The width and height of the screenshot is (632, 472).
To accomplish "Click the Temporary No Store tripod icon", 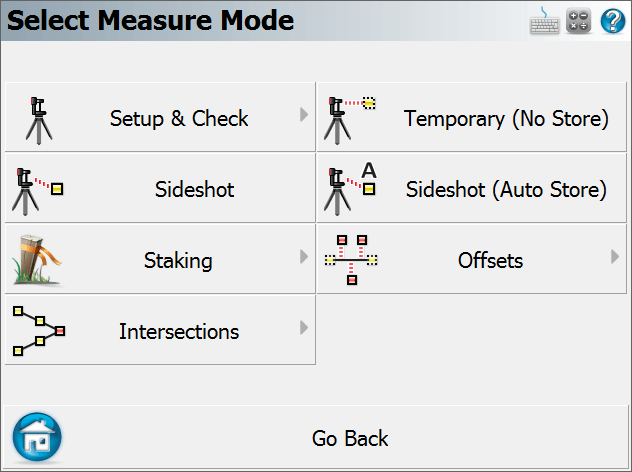I will click(x=349, y=121).
